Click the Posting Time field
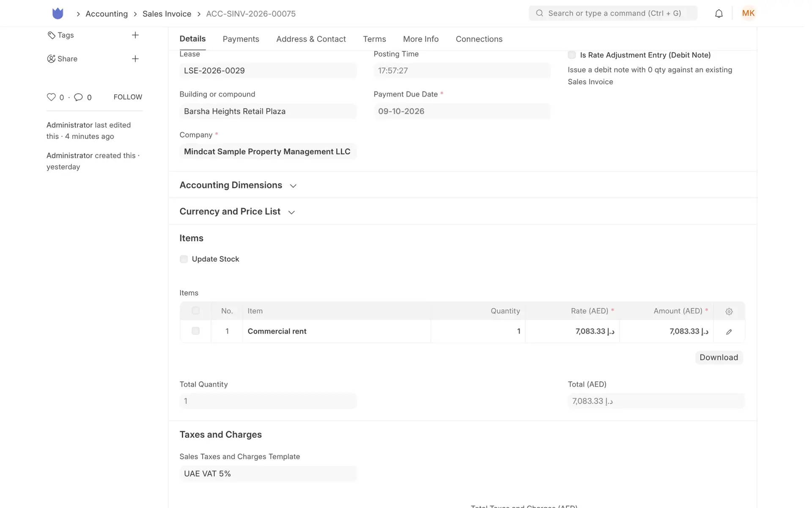The width and height of the screenshot is (812, 508). 462,71
